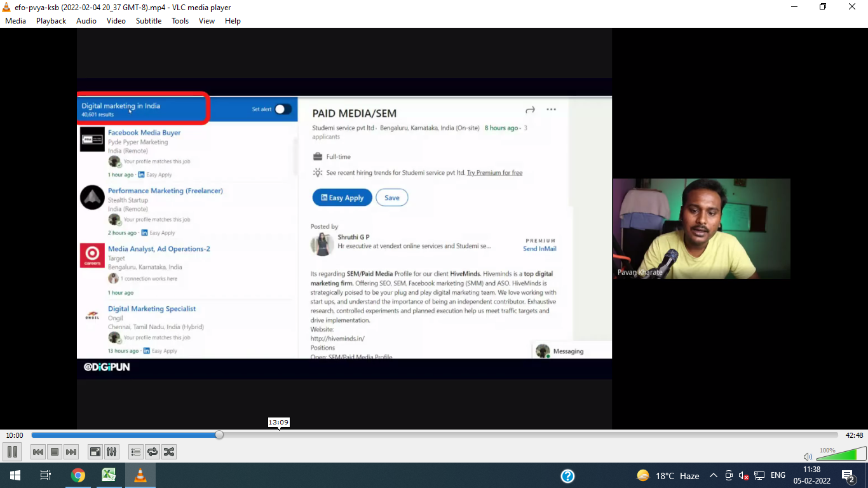Open the notification center icon
This screenshot has width=868, height=488.
click(848, 476)
